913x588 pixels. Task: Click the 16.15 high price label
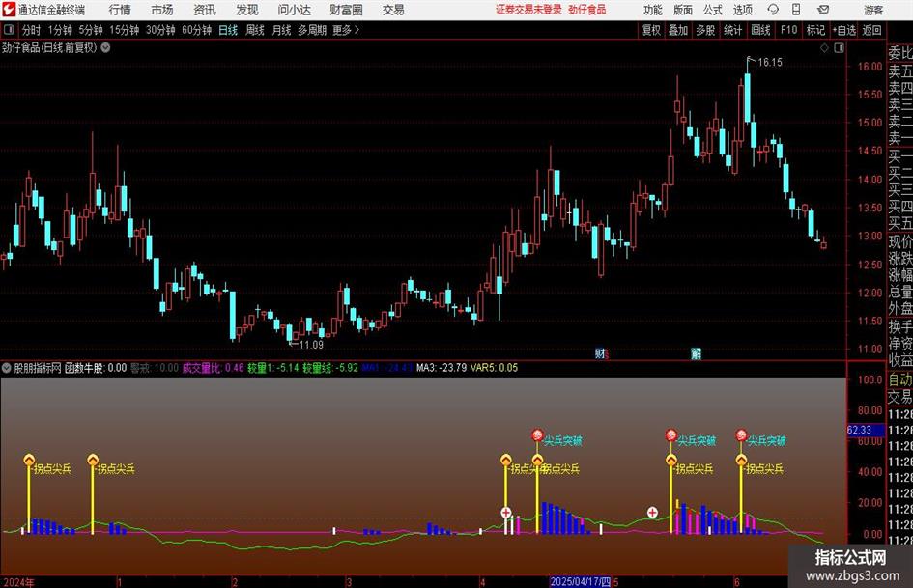coord(770,63)
